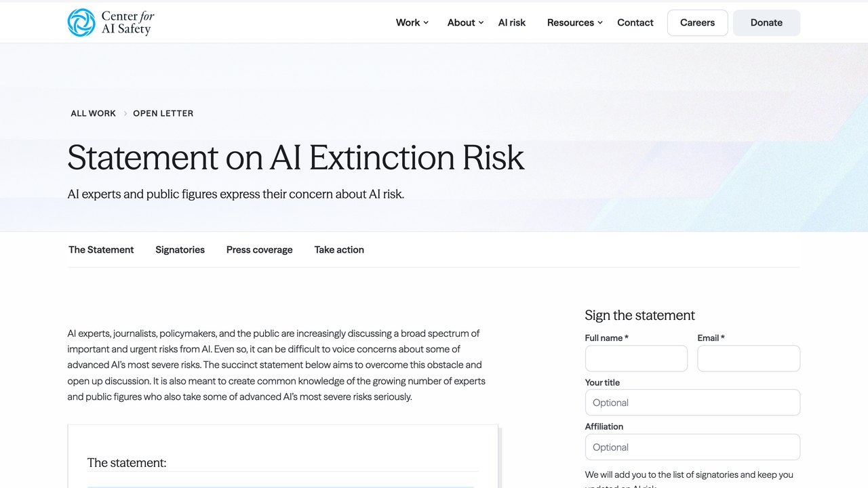Image resolution: width=868 pixels, height=488 pixels.
Task: Navigate to the ALL WORK breadcrumb
Action: click(94, 113)
